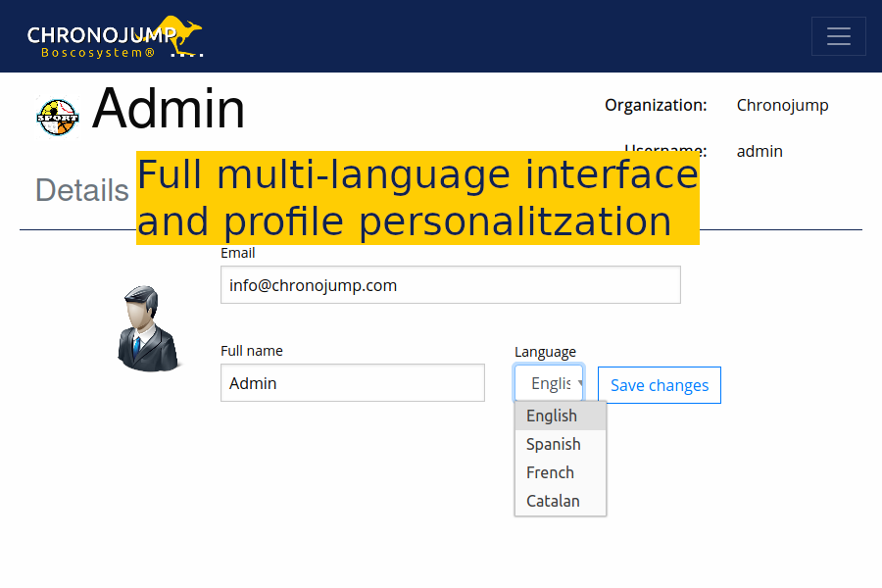Click the Organization: label
Viewport: 882px width, 588px height.
point(656,105)
